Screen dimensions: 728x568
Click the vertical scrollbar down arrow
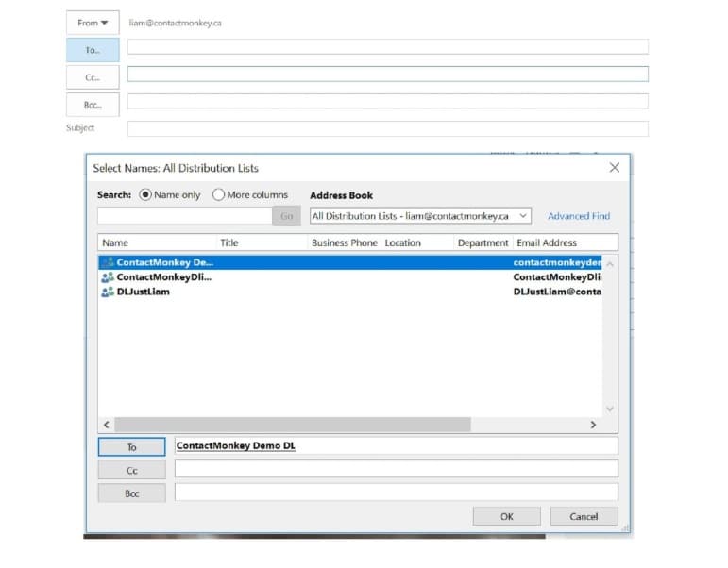610,409
